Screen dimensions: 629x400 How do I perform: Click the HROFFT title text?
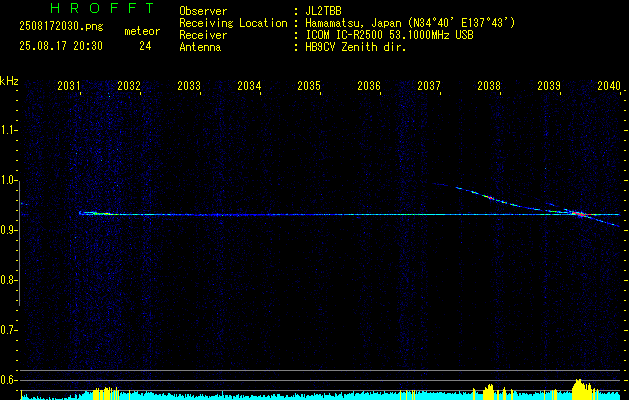102,8
